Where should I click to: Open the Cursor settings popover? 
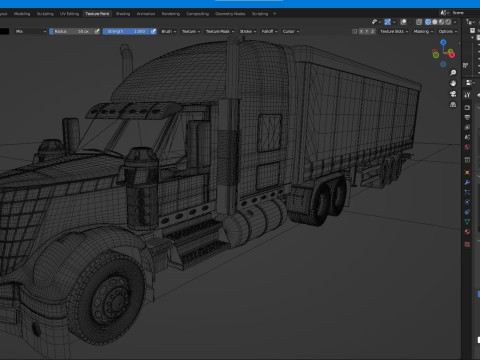click(x=291, y=31)
